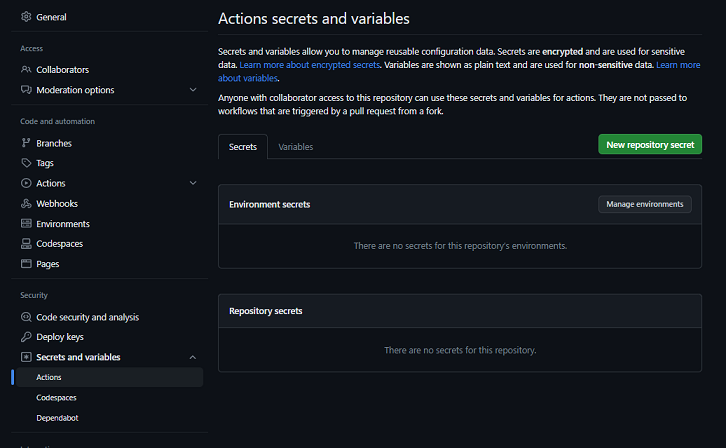The image size is (726, 448).
Task: Click the 'no secrets for this repository's environments' text
Action: 460,246
